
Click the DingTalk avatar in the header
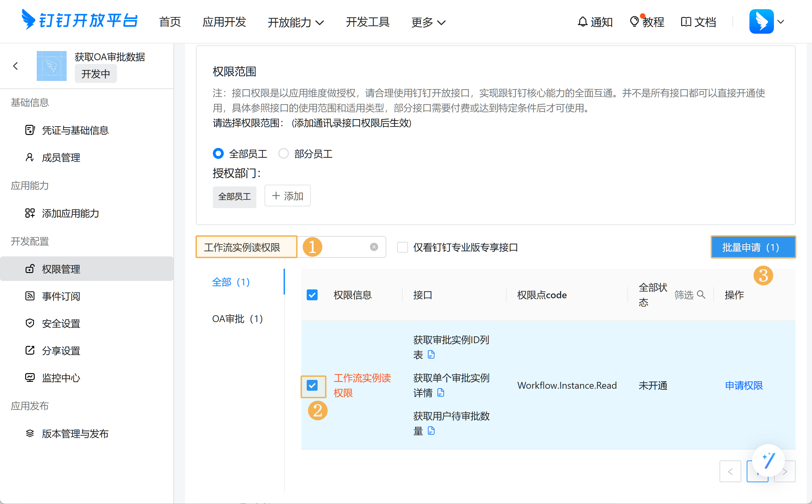pos(761,22)
